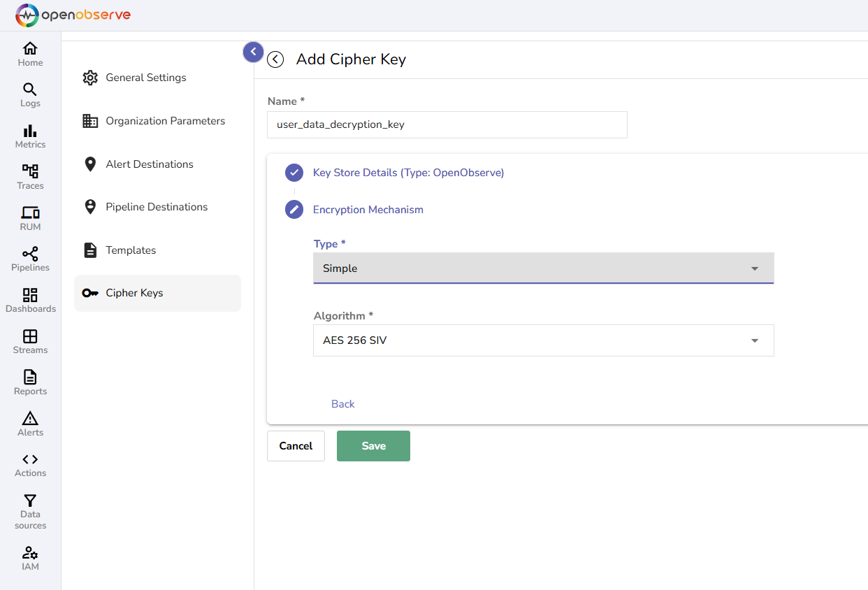
Task: Select the Encryption Mechanism step
Action: pyautogui.click(x=368, y=209)
